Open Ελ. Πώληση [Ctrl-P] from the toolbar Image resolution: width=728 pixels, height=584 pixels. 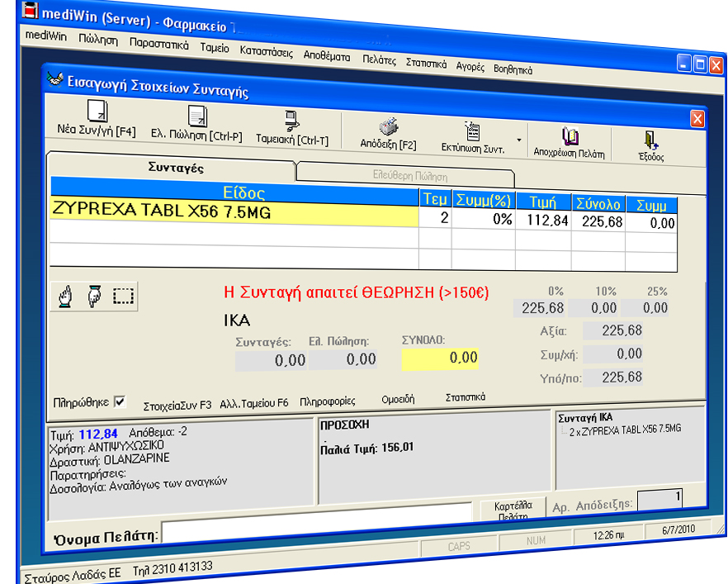(x=197, y=116)
